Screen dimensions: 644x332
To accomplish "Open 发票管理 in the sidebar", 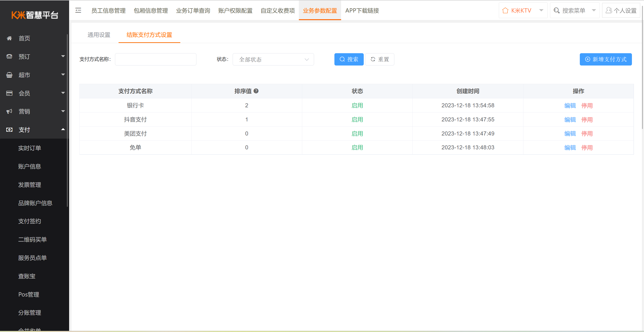I will click(30, 185).
